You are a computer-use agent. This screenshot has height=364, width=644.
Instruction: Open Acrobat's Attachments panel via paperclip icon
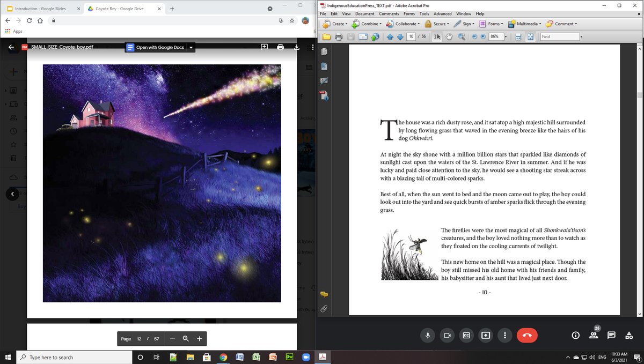point(323,308)
